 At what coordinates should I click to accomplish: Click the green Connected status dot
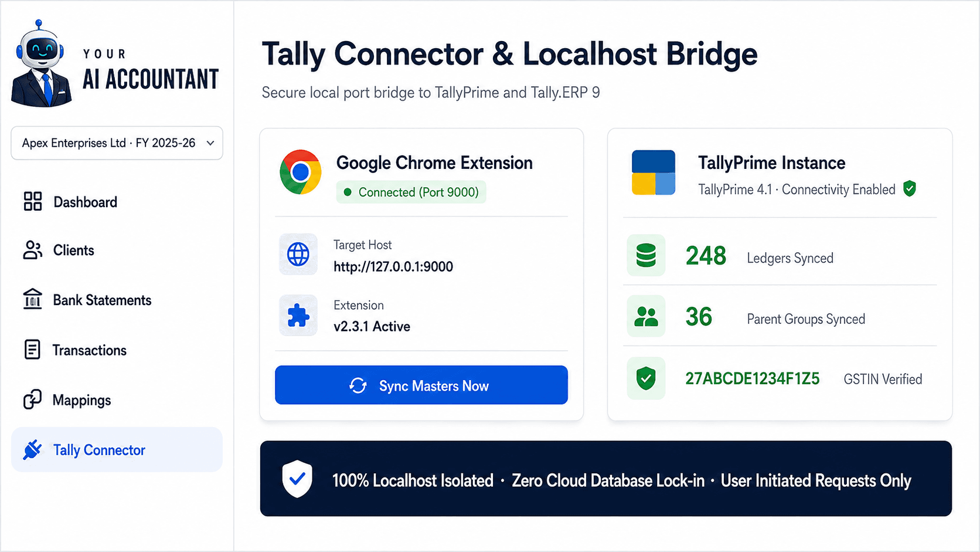coord(348,192)
